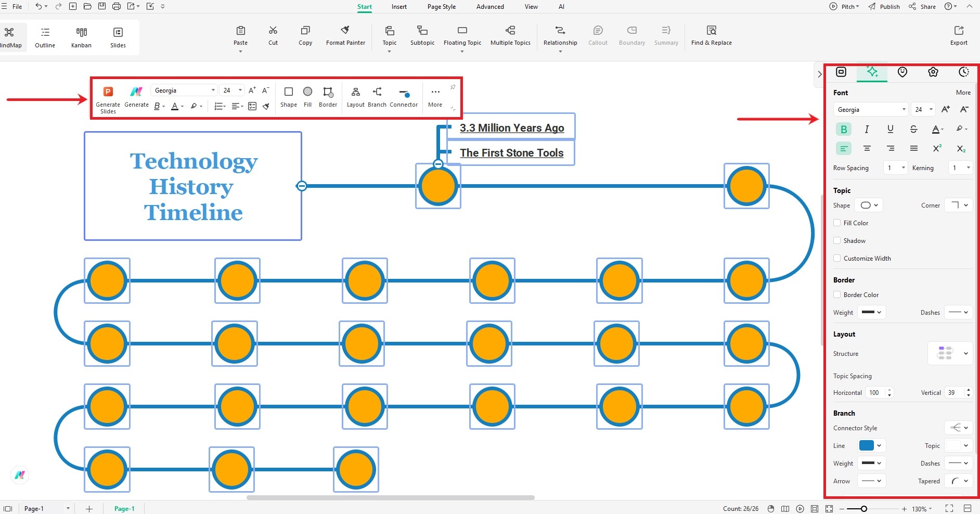The width and height of the screenshot is (980, 514).
Task: Enable the Customize Width checkbox
Action: click(837, 258)
